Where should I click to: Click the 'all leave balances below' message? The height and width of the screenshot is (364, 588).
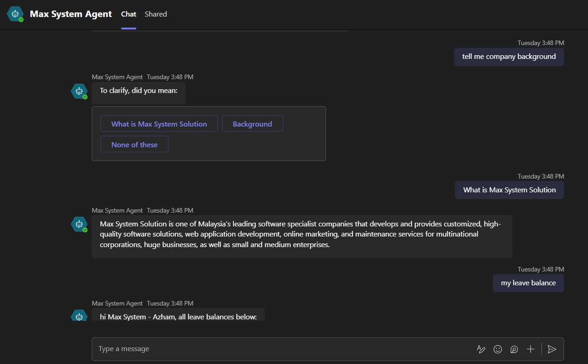[178, 314]
